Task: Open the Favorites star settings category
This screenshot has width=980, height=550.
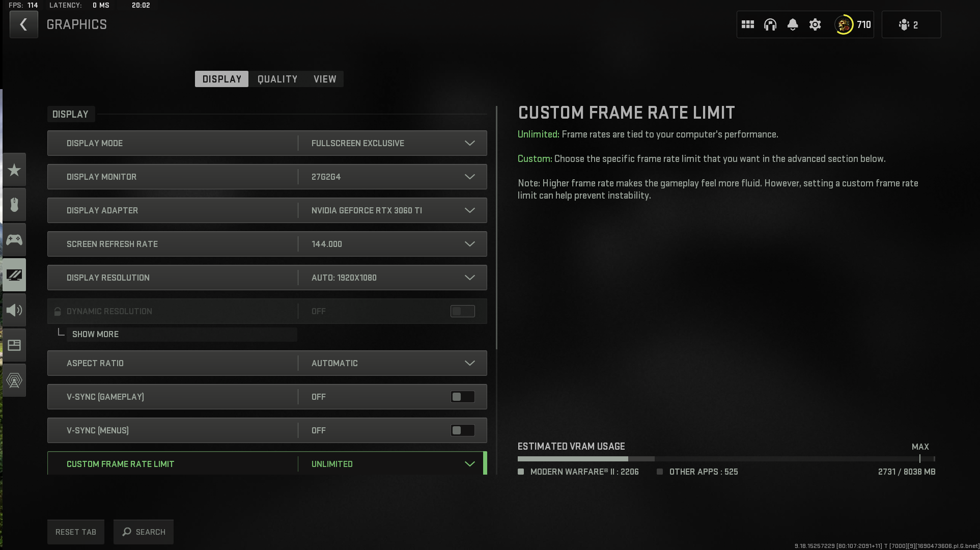Action: (x=14, y=170)
